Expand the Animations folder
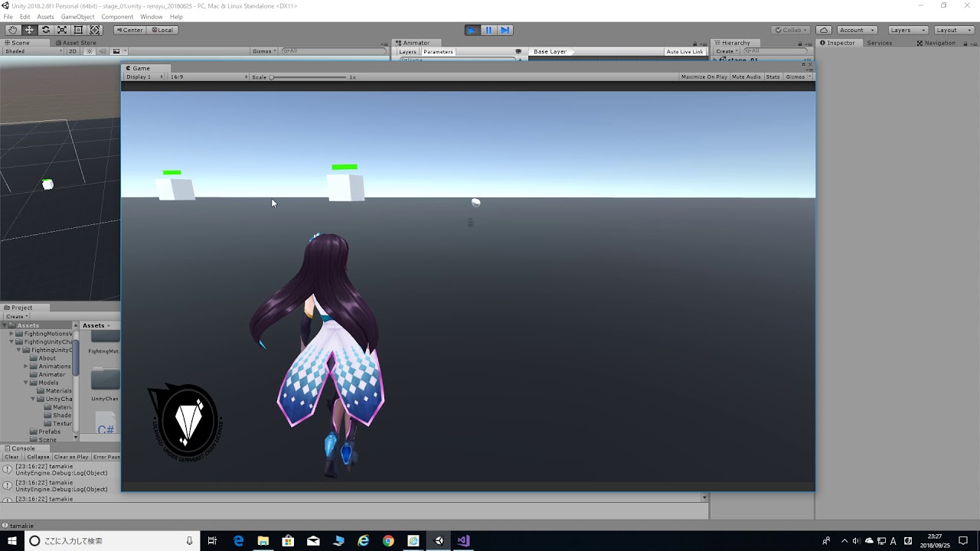 pyautogui.click(x=26, y=366)
